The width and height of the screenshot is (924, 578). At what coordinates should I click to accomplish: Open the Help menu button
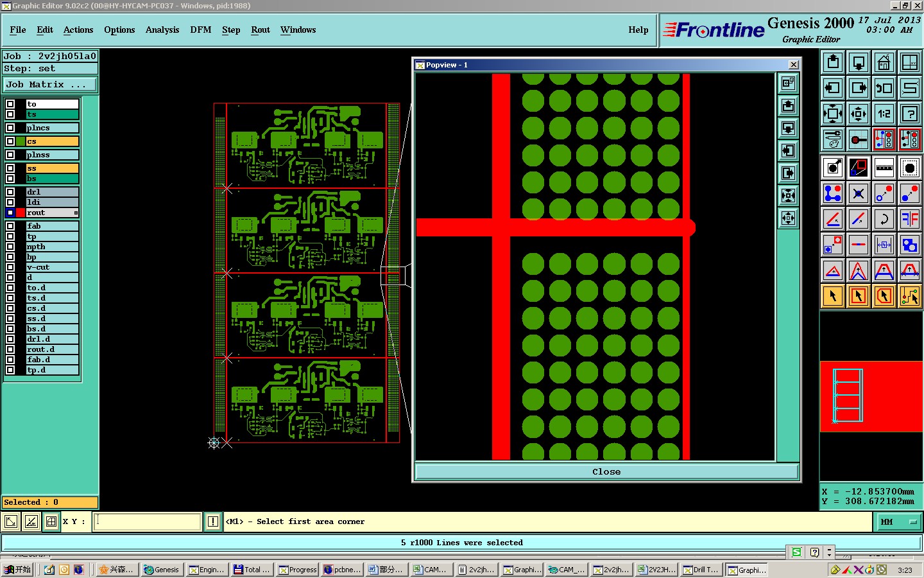tap(638, 30)
